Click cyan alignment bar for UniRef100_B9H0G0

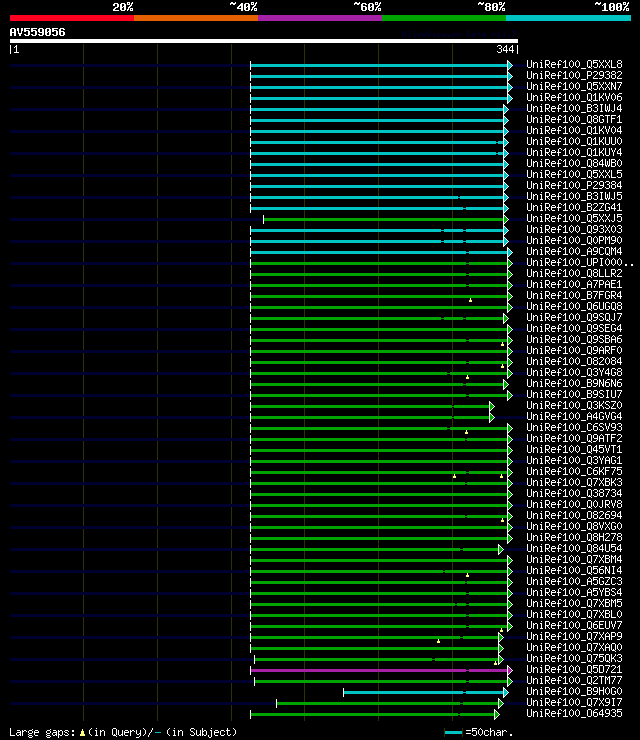(426, 692)
